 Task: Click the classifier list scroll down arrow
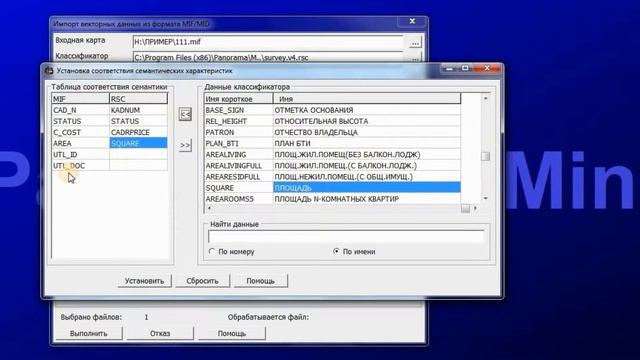click(485, 199)
